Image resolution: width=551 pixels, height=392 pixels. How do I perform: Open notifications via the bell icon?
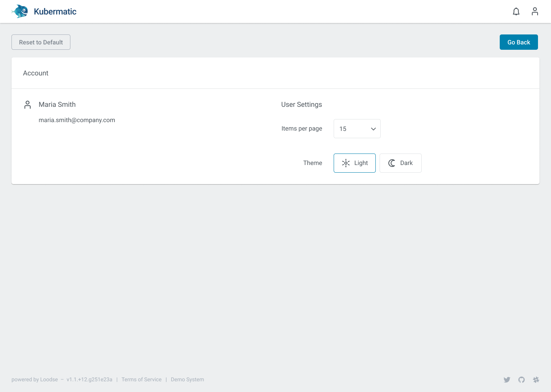point(516,11)
